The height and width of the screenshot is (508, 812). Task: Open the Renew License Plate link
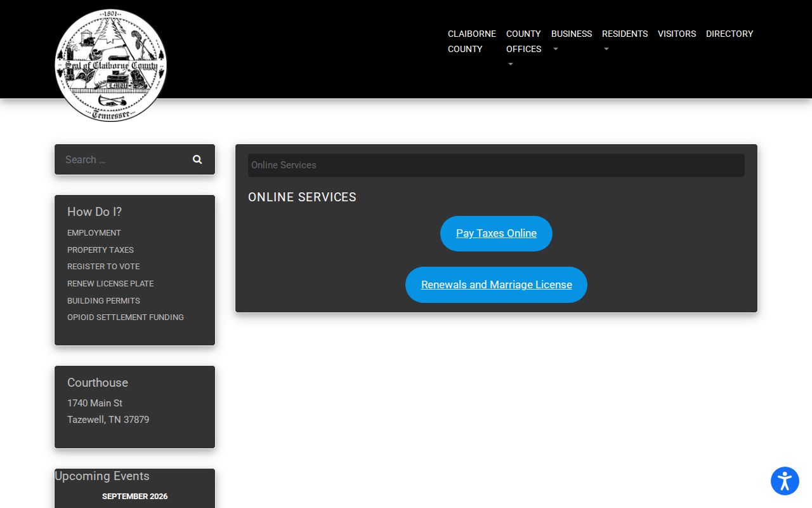point(110,284)
